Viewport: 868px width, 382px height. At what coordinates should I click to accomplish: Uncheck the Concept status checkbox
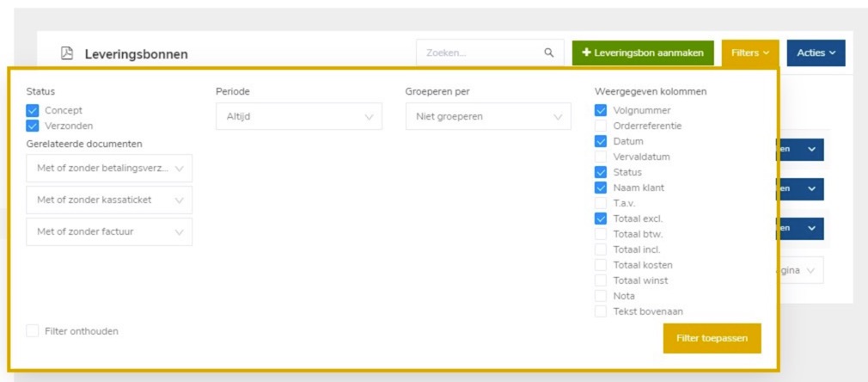click(33, 110)
